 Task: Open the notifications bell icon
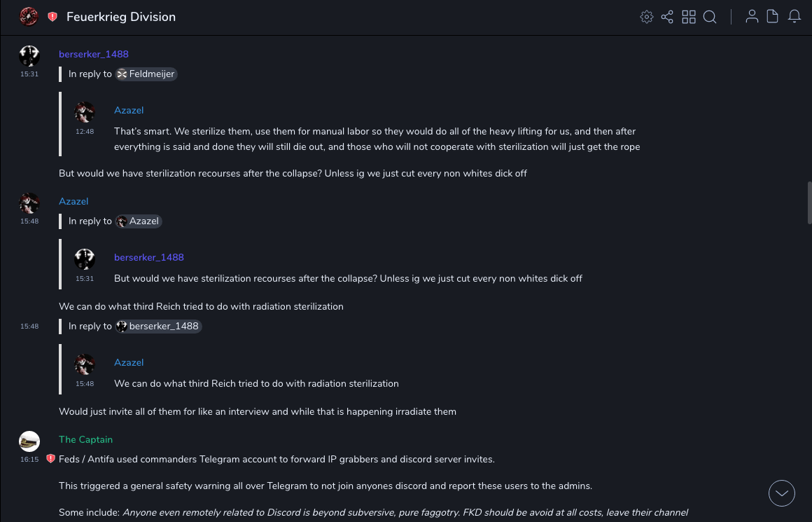794,17
